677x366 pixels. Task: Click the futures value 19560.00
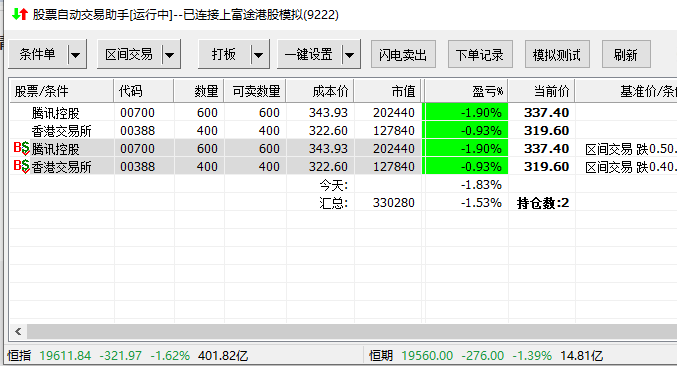(x=427, y=356)
